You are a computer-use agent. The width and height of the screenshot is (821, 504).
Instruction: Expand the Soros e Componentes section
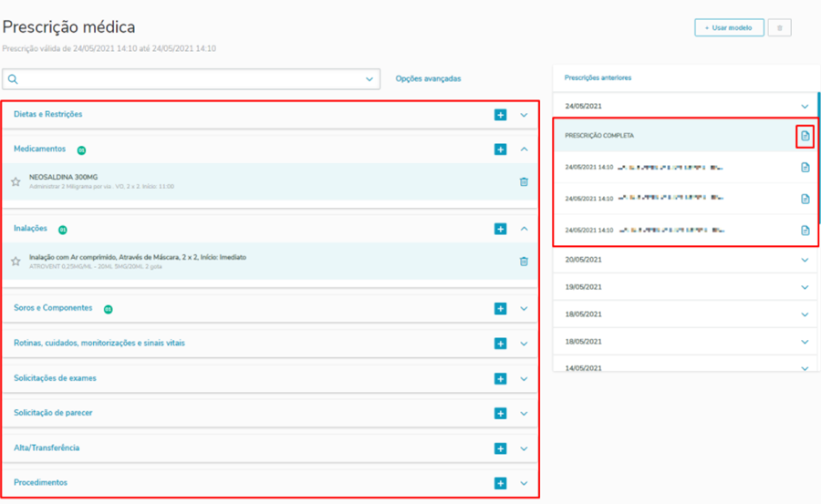pyautogui.click(x=525, y=309)
